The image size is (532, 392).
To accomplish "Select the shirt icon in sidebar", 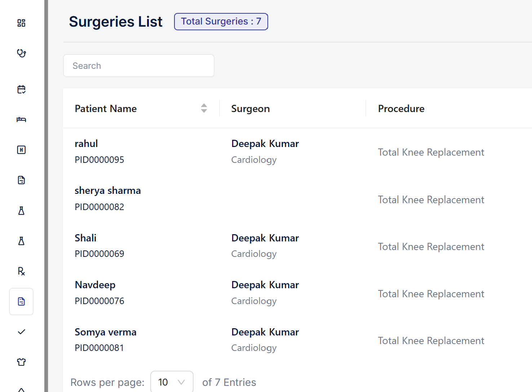I will [21, 362].
